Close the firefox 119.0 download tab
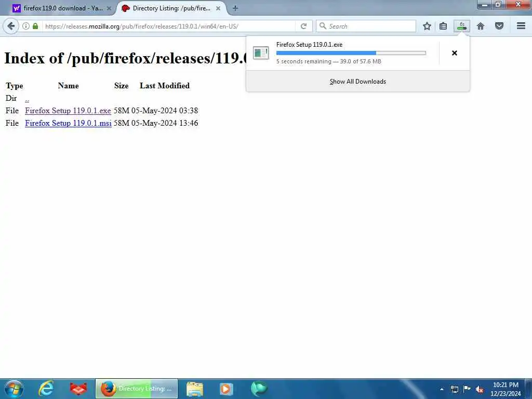 (109, 8)
